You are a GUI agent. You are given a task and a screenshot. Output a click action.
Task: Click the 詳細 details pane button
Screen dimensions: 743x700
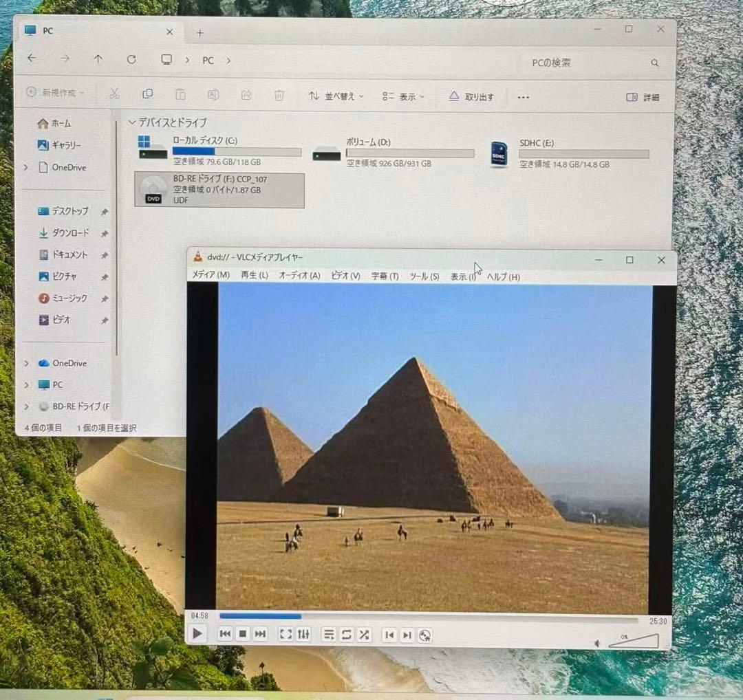pyautogui.click(x=643, y=98)
